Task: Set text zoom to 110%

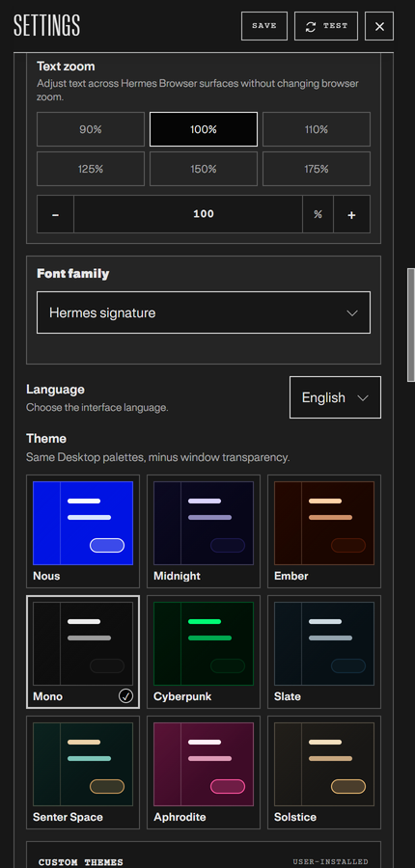Action: click(317, 129)
